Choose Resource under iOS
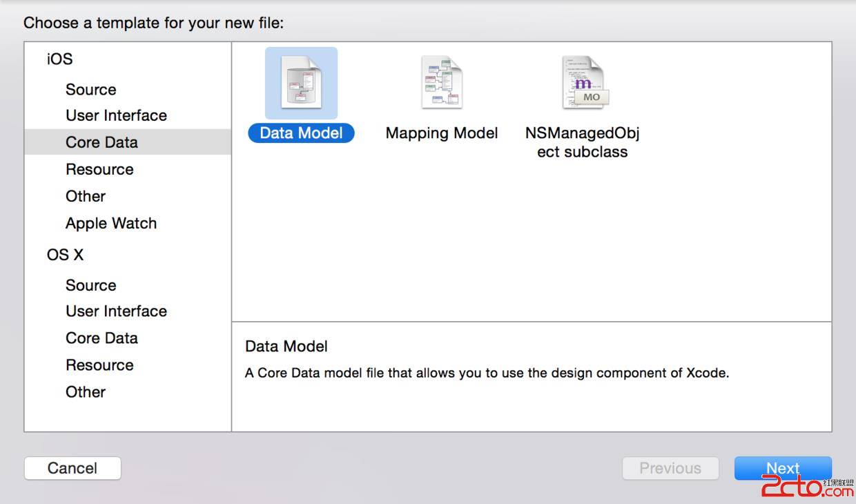This screenshot has height=504, width=856. (x=99, y=170)
